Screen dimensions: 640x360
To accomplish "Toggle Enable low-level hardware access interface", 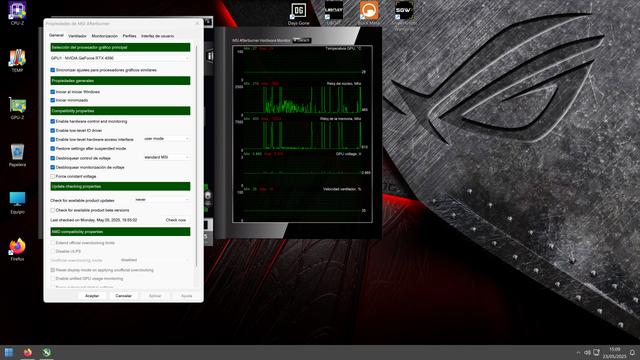I will coord(53,140).
